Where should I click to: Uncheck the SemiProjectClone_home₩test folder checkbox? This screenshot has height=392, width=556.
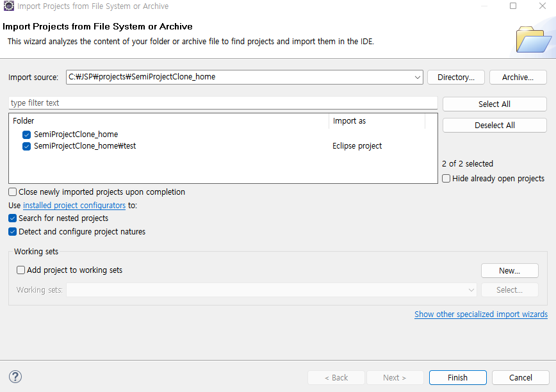pos(27,147)
